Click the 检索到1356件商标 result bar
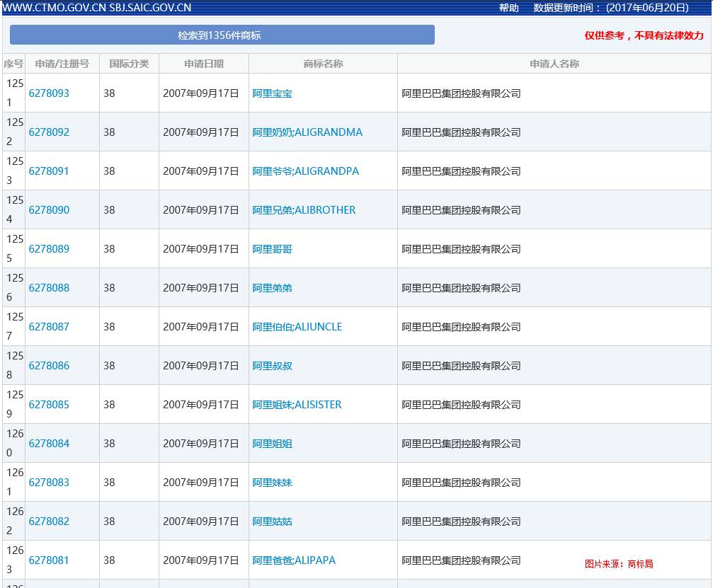 (x=222, y=35)
